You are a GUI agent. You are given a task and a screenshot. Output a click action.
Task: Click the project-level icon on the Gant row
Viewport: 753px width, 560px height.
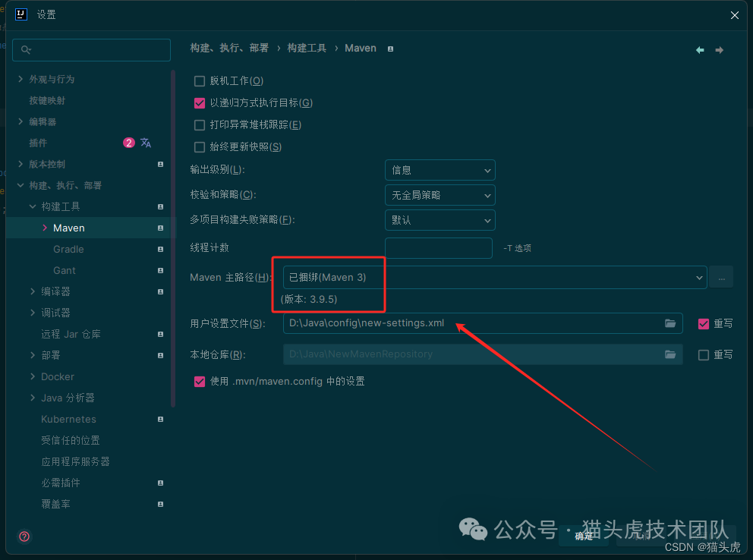click(x=160, y=270)
